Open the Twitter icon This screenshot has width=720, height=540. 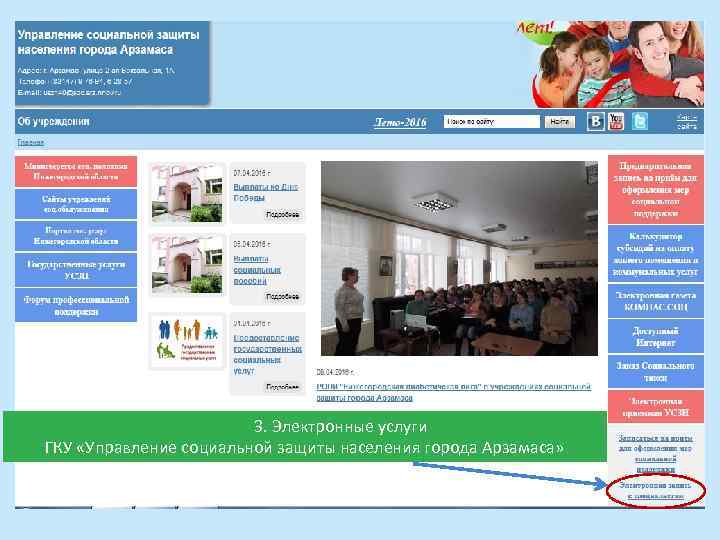(x=640, y=121)
